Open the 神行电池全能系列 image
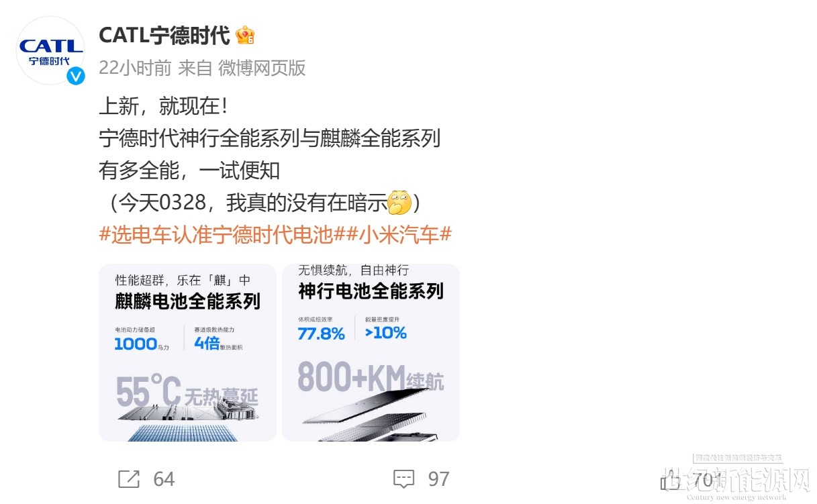The height and width of the screenshot is (504, 817). click(x=371, y=352)
